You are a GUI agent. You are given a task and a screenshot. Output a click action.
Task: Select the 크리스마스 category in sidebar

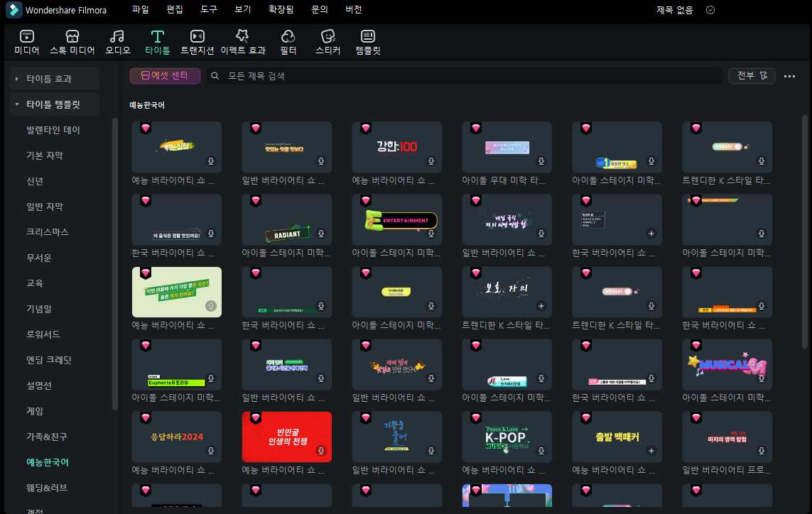[x=48, y=232]
